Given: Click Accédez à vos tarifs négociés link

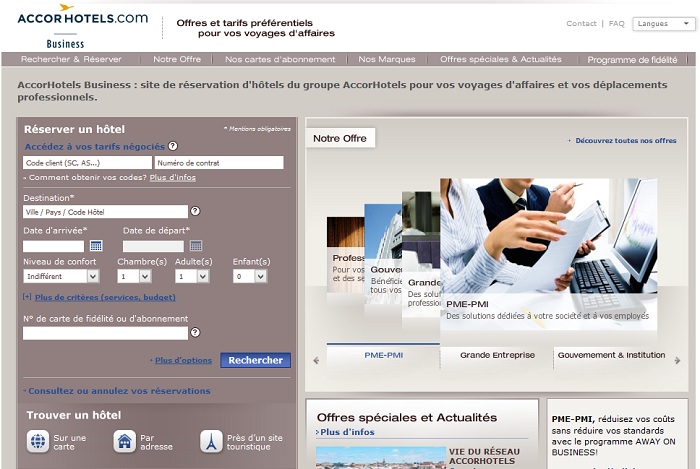Looking at the screenshot, I should tap(95, 146).
